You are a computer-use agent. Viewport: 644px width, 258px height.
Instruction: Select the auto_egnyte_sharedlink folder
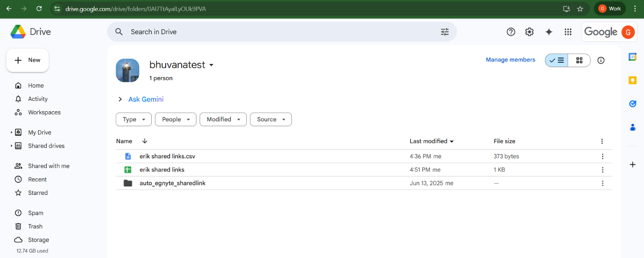click(364, 183)
